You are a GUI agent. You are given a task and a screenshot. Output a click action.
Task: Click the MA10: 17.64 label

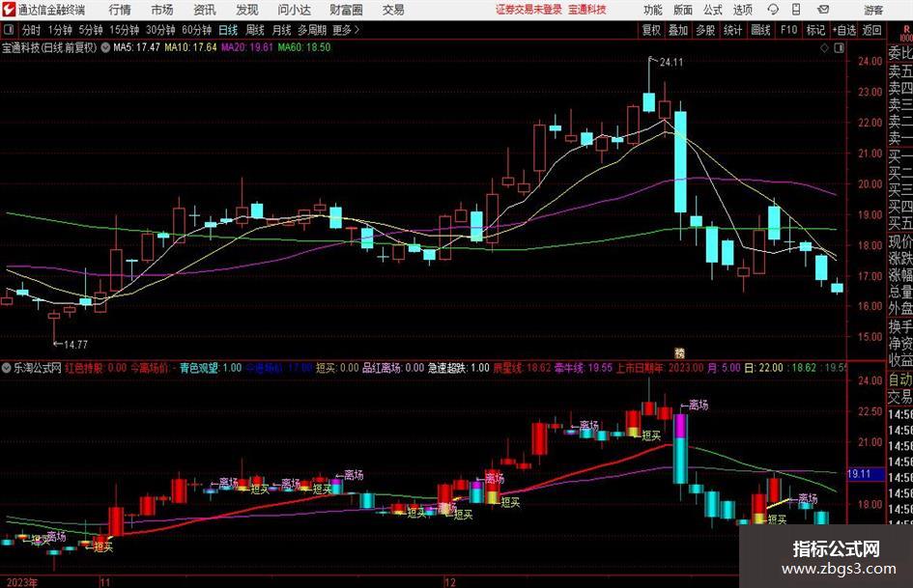click(x=190, y=47)
